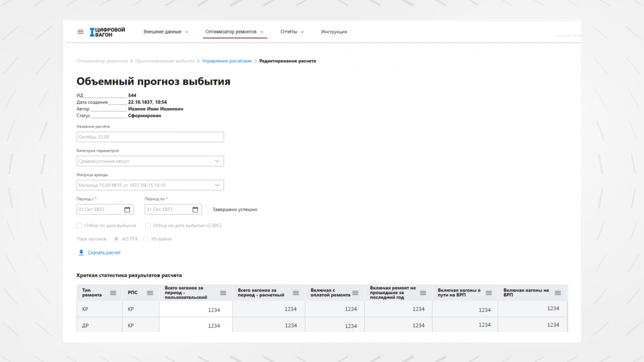The width and height of the screenshot is (644, 362).
Task: Open column menu for Тип ремонта
Action: pyautogui.click(x=113, y=293)
